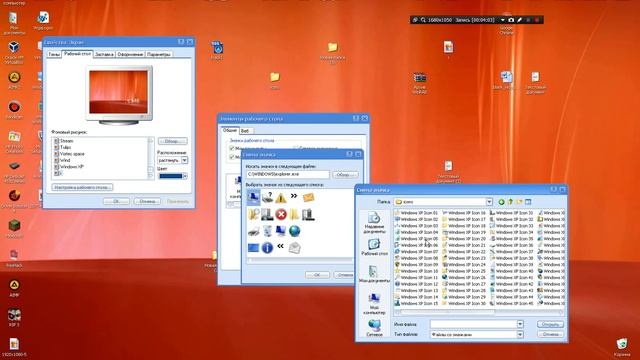Click Cancel in Display Properties window
Screen dimensions: 640x360
pyautogui.click(x=147, y=201)
